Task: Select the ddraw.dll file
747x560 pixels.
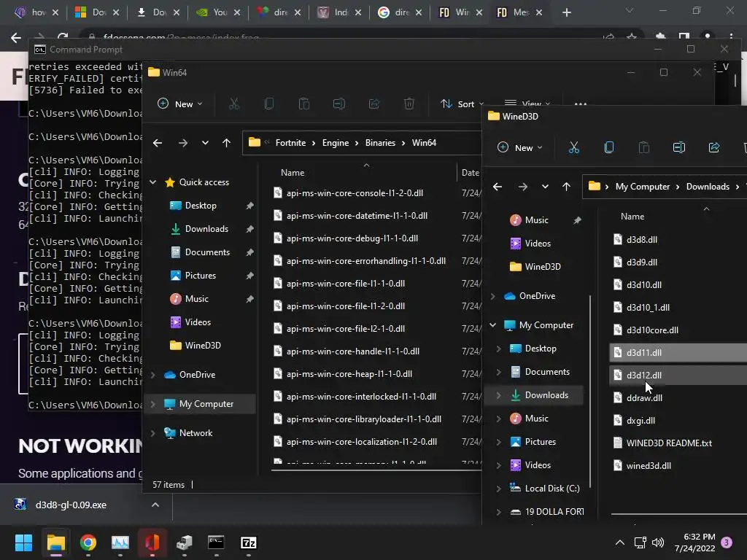Action: click(643, 398)
